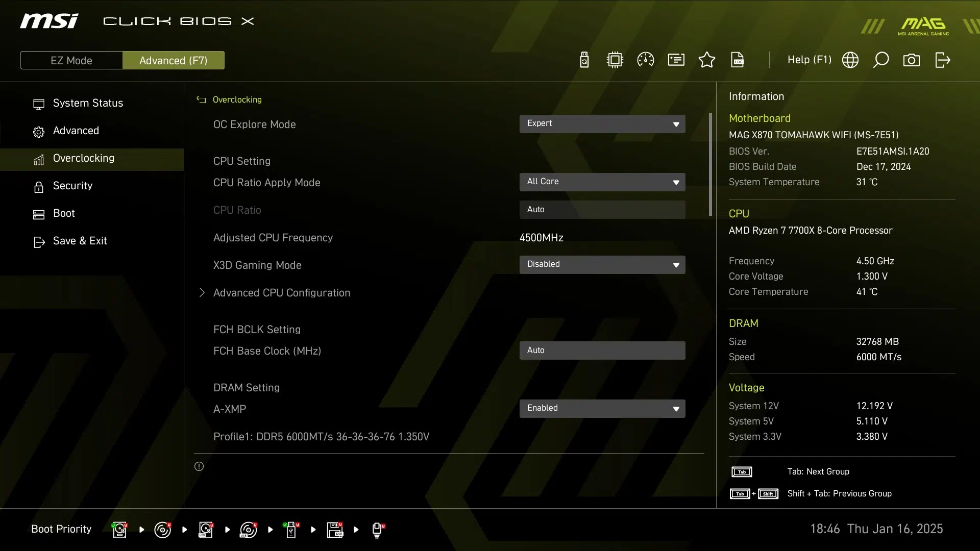Select the USB floppy boot device icon
This screenshot has height=551, width=980.
[335, 530]
